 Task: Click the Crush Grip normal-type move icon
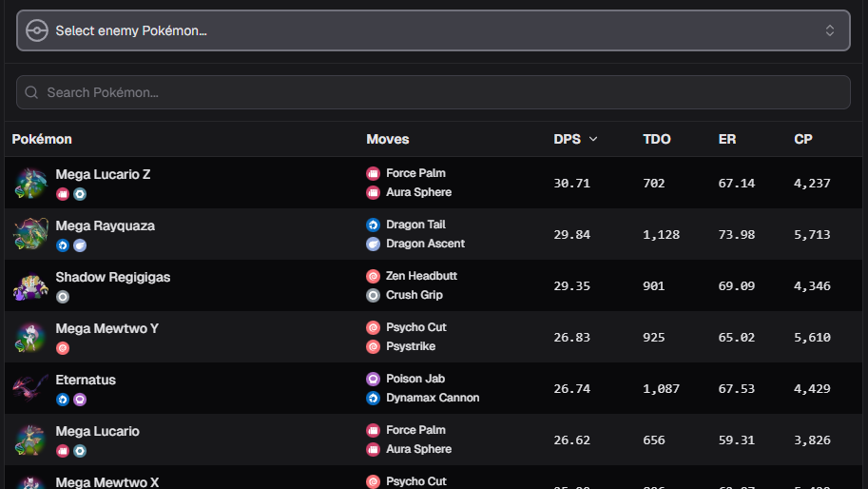pos(373,295)
